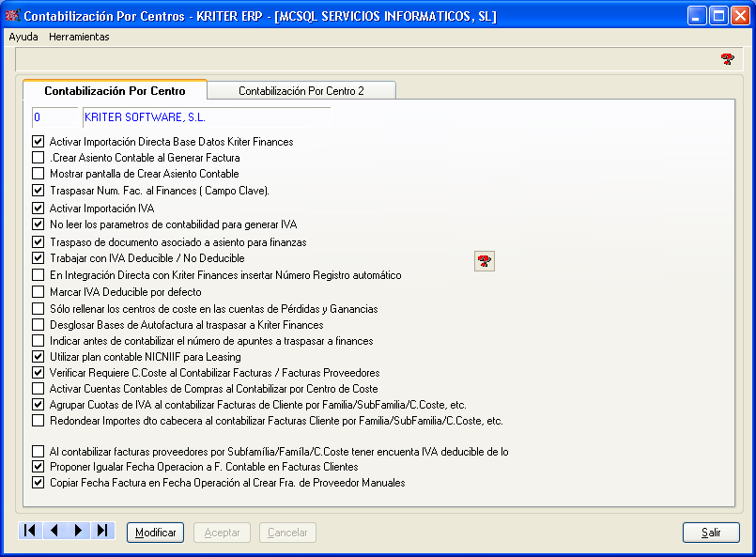Screen dimensions: 756x557
Task: Open the Ayuda menu
Action: tap(23, 37)
